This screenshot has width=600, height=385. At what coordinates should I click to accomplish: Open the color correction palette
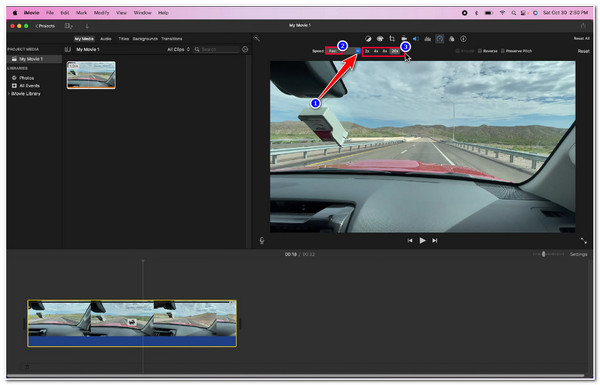pyautogui.click(x=380, y=39)
